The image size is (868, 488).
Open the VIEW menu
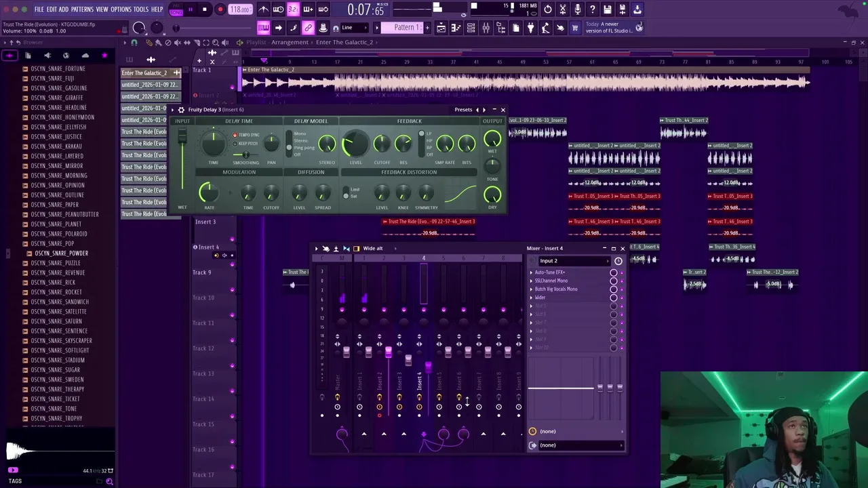102,9
